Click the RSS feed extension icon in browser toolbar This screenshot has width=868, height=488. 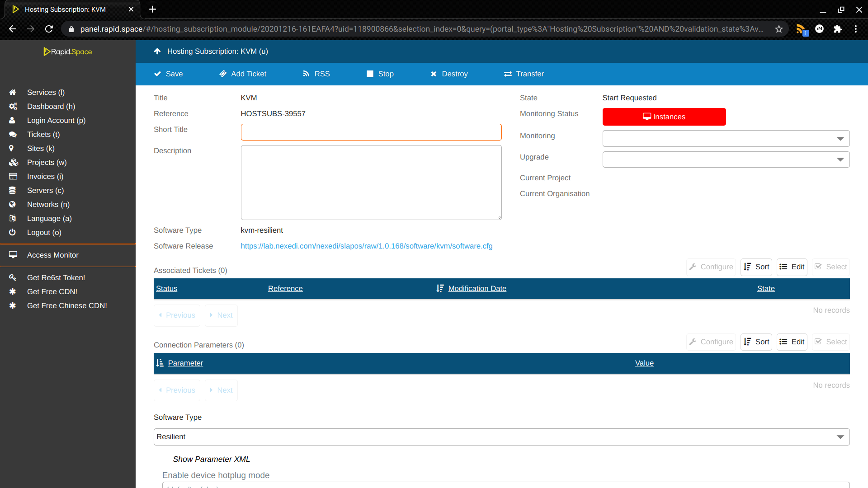(801, 29)
